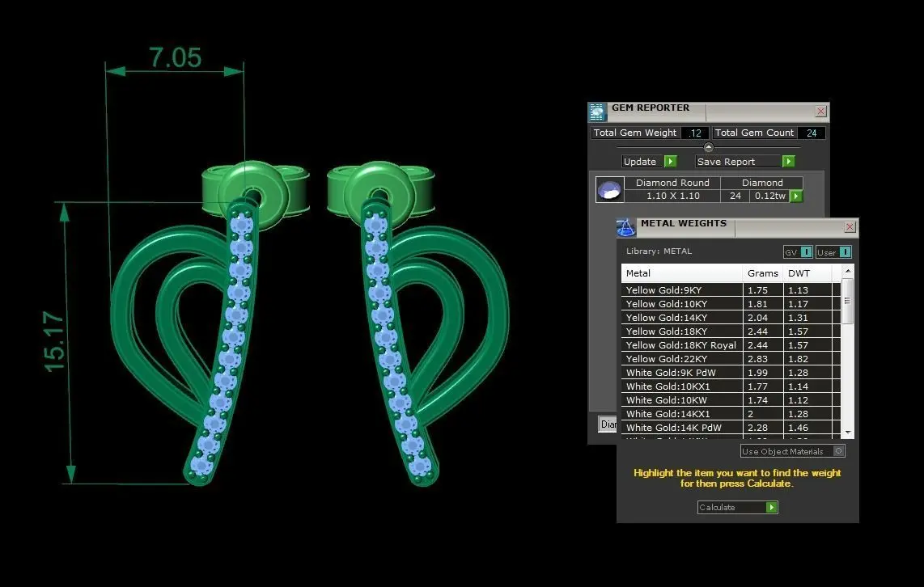Viewport: 924px width, 587px height.
Task: Click the 1.46 DWT cell for 14K PdW
Action: tap(807, 428)
